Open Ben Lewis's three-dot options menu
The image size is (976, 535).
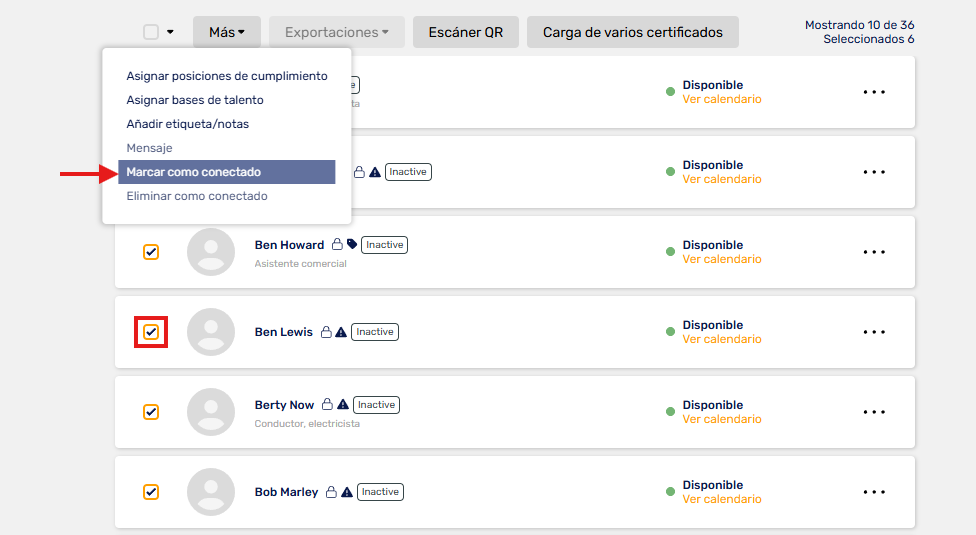(x=874, y=332)
